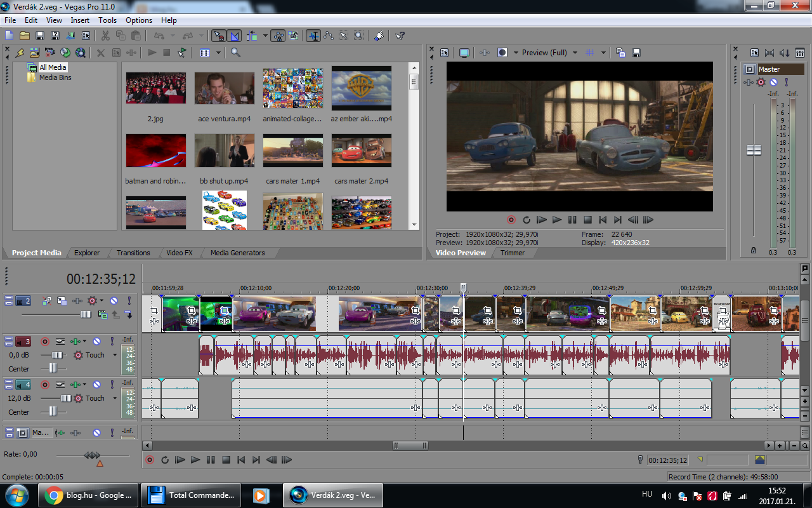Open the Overlays grid dropdown arrow
The image size is (812, 508).
pos(603,53)
